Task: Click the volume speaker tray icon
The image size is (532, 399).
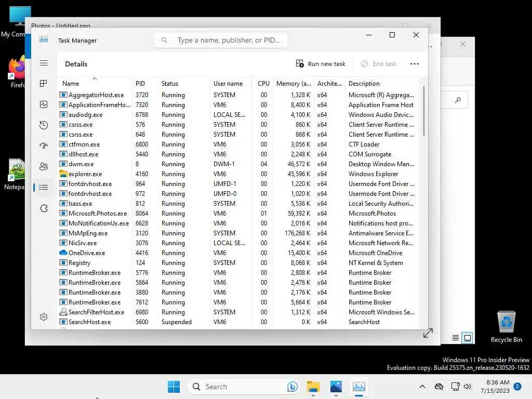Action: tap(468, 387)
